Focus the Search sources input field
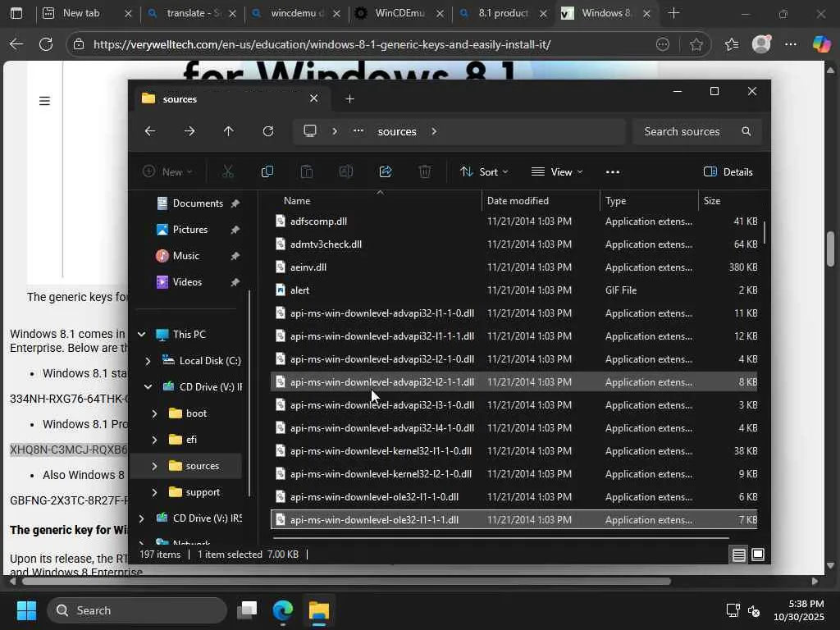The image size is (840, 630). [x=697, y=131]
